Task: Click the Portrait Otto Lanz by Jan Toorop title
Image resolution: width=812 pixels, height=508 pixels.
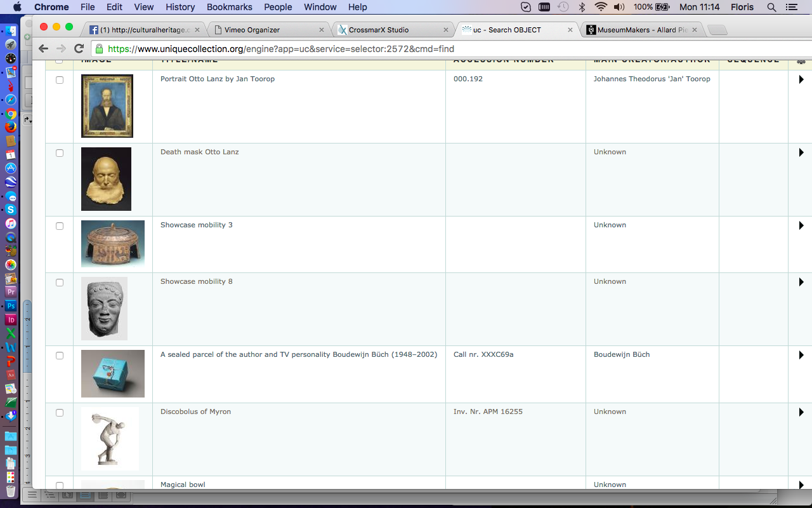Action: tap(217, 79)
